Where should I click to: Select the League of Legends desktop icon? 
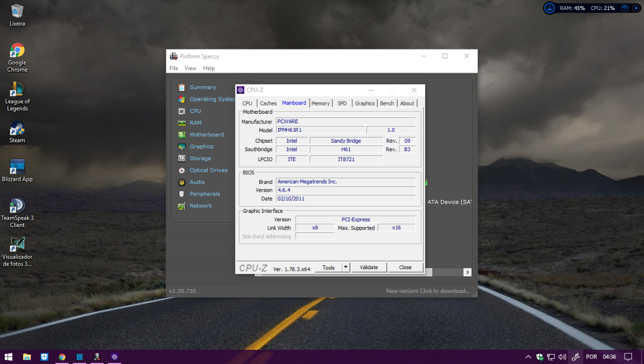pyautogui.click(x=17, y=97)
